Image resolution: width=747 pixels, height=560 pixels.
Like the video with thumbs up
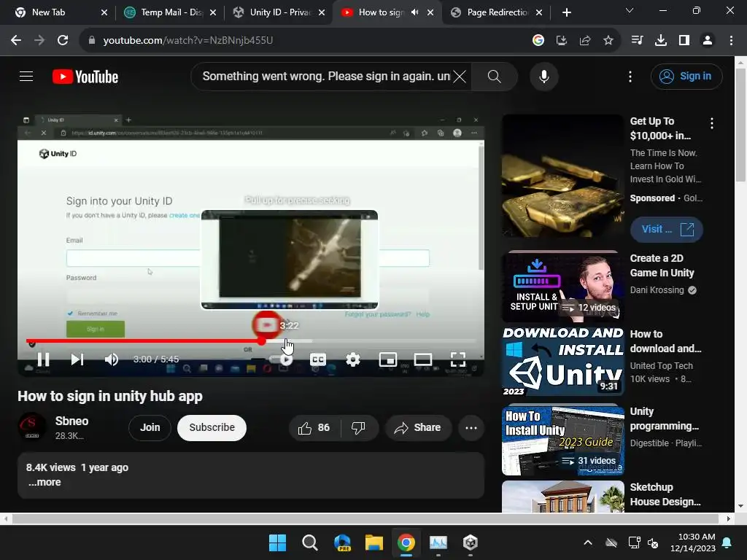click(x=314, y=427)
